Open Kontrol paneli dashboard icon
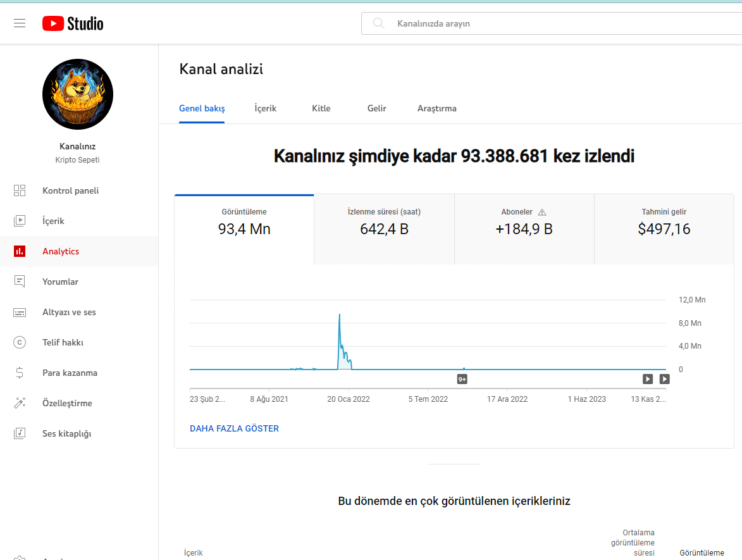742x560 pixels. [x=20, y=190]
